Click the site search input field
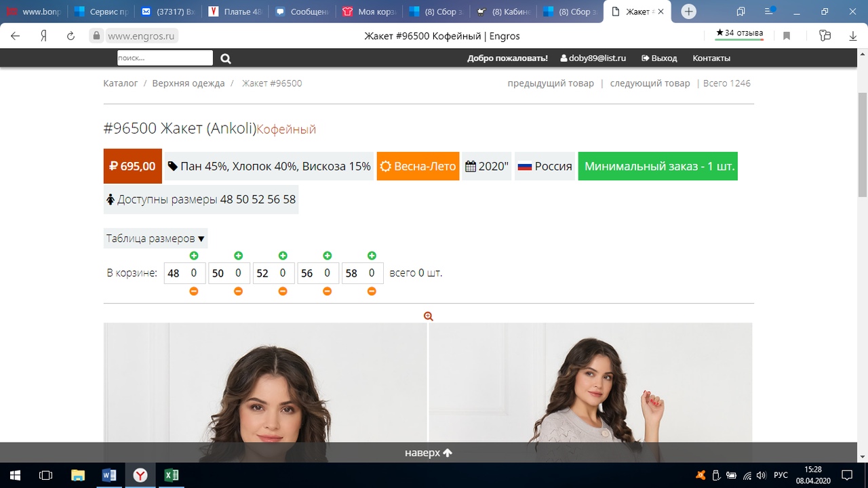 pyautogui.click(x=165, y=58)
